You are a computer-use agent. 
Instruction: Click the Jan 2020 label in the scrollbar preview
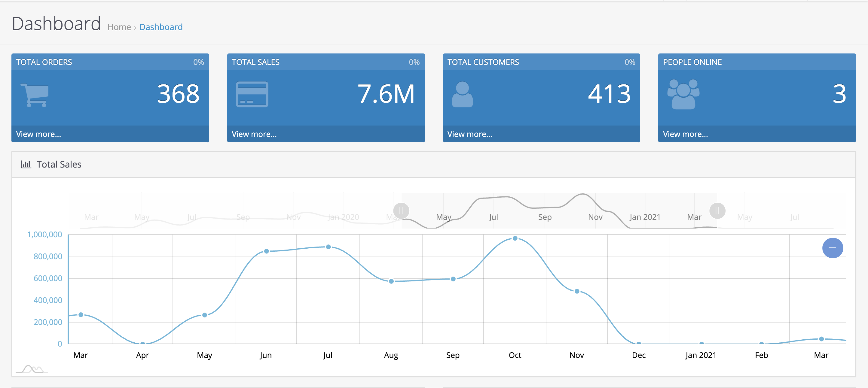pyautogui.click(x=343, y=217)
